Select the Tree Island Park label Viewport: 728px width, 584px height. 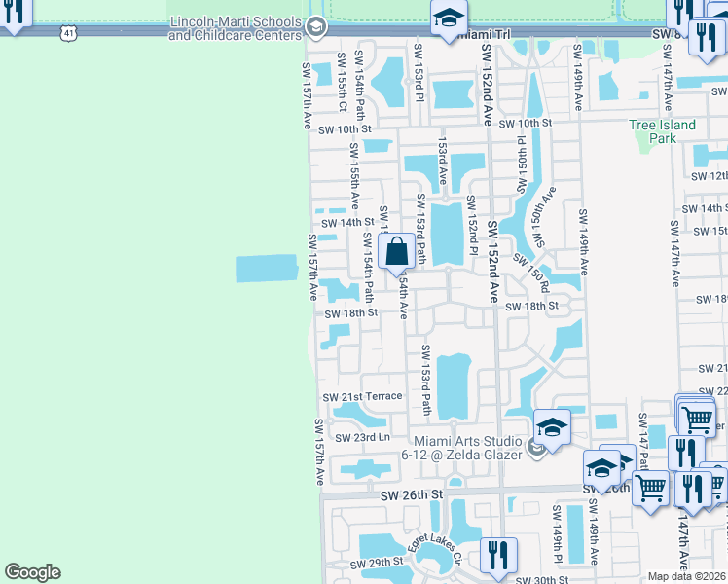click(x=662, y=131)
